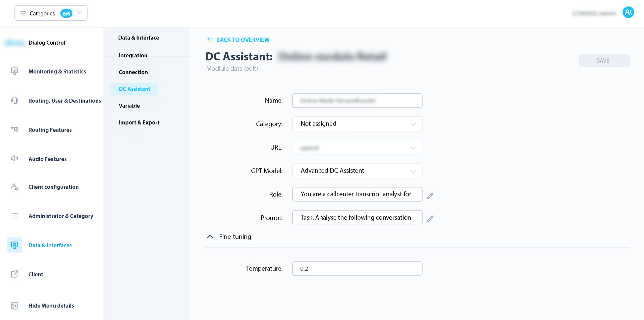Select Import & Export in submenu

click(139, 122)
